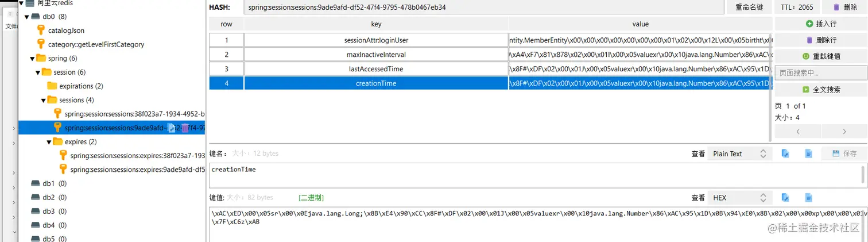Screen dimensions: 868x242
Task: Click the 删除 delete key button
Action: tap(844, 7)
